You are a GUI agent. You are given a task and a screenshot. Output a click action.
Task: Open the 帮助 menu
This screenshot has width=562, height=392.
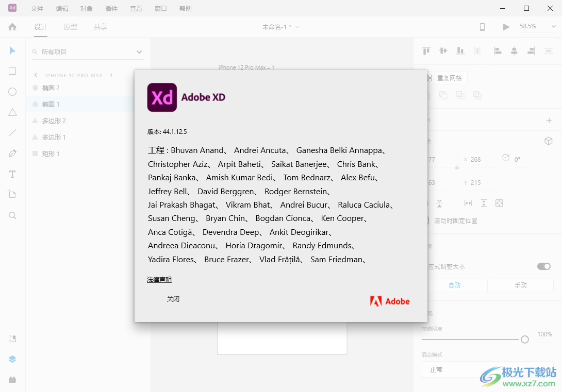[x=185, y=9]
